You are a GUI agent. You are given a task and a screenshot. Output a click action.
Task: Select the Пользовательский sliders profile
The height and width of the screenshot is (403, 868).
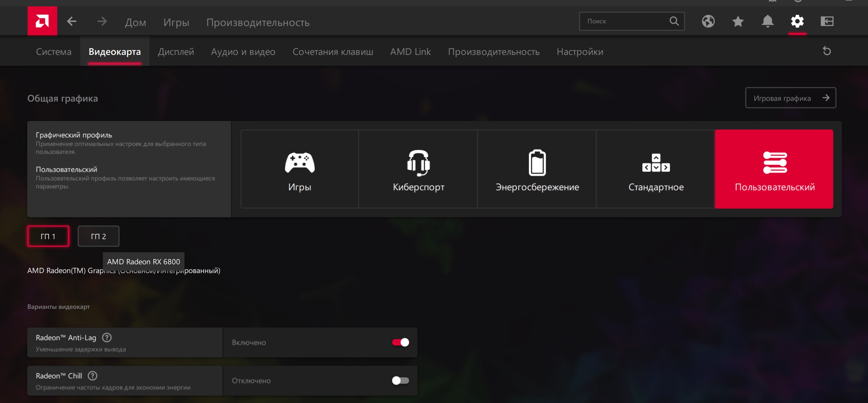pos(774,169)
